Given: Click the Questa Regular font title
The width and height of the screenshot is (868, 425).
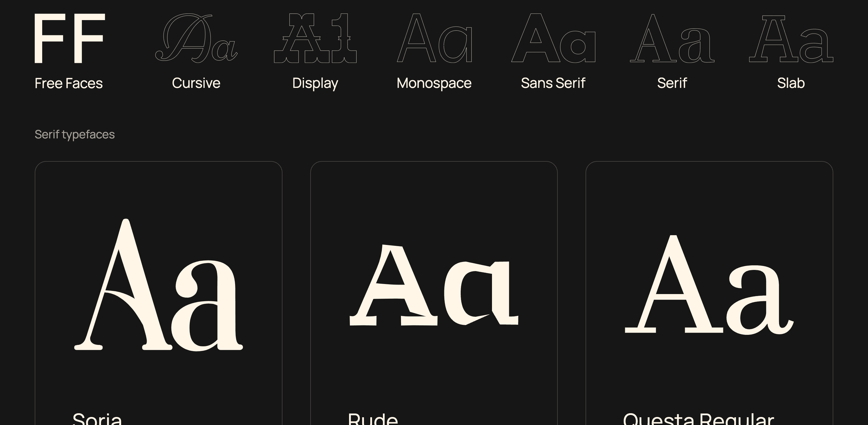Looking at the screenshot, I should (x=698, y=419).
